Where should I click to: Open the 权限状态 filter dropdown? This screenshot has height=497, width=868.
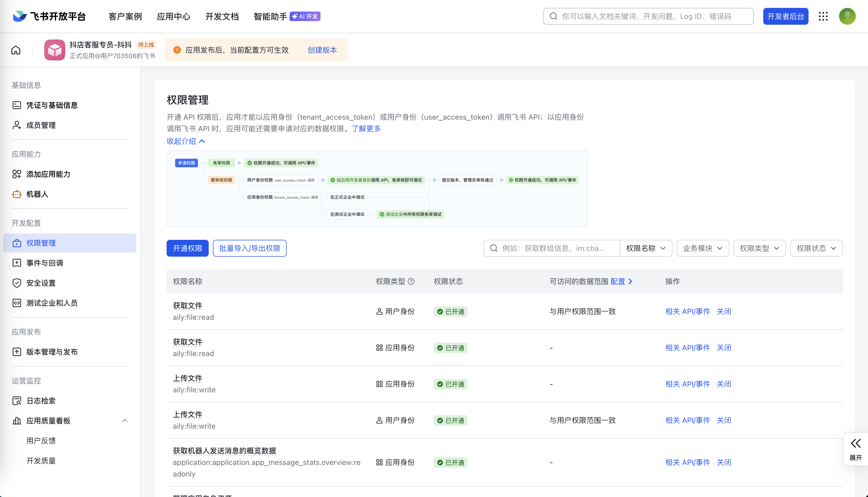816,248
